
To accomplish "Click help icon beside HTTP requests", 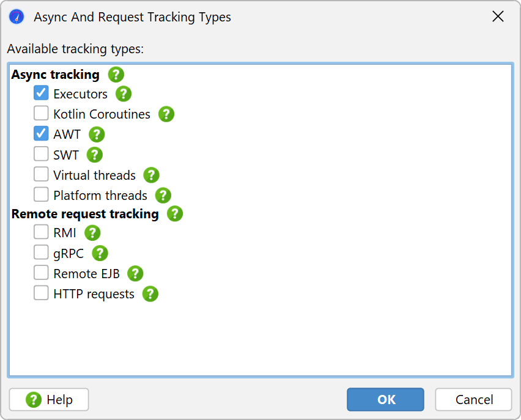I will click(150, 294).
